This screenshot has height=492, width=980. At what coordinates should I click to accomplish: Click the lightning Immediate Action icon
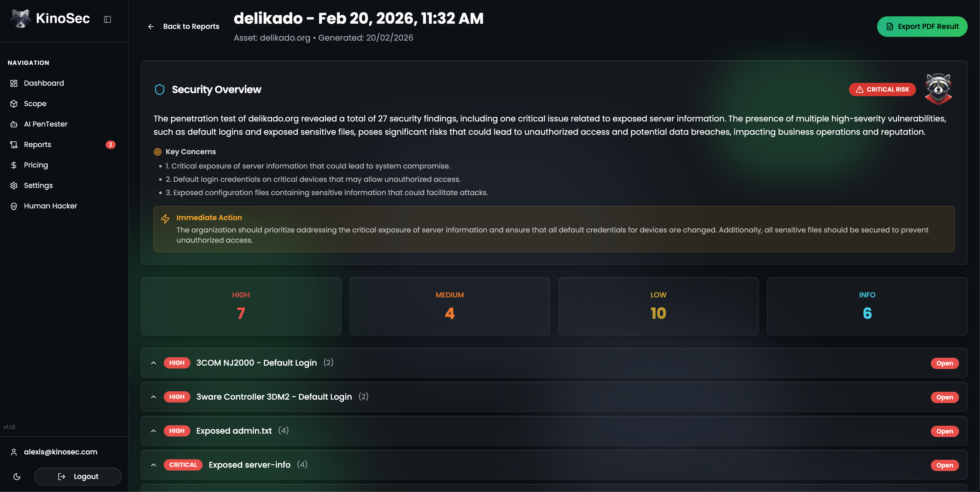pyautogui.click(x=165, y=219)
